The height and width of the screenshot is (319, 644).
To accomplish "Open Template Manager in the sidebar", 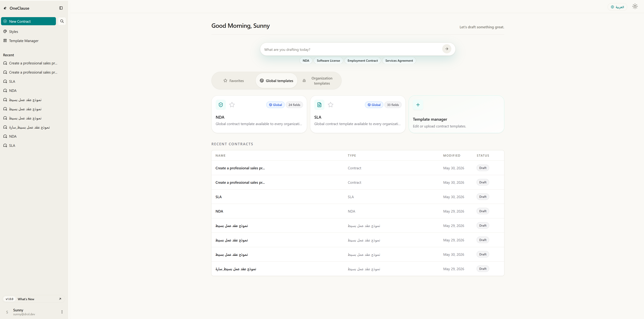I will click(x=24, y=41).
